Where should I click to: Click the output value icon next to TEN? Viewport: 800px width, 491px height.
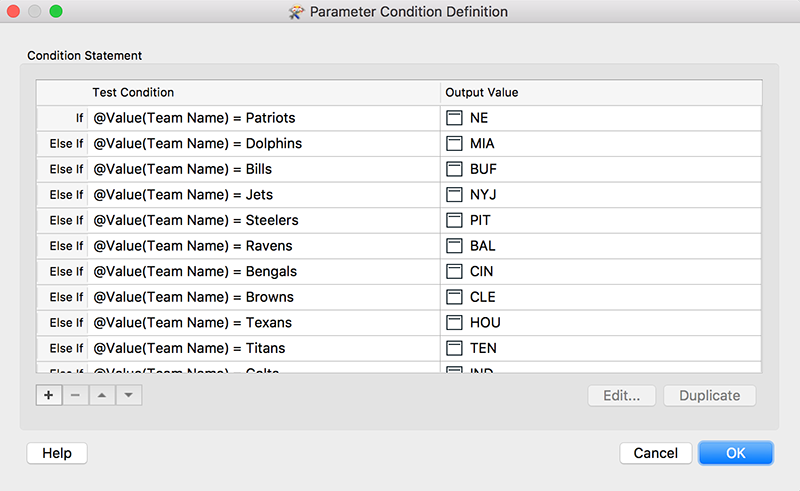point(454,348)
